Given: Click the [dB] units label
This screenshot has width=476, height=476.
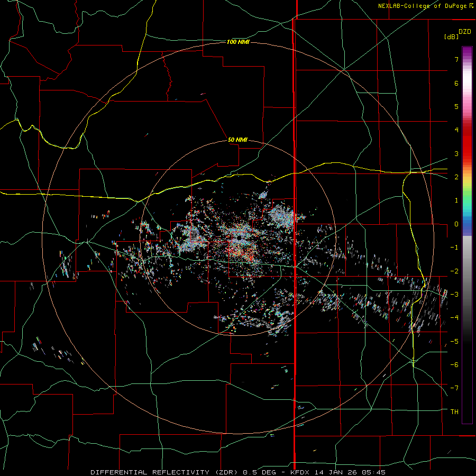Looking at the screenshot, I should (452, 37).
